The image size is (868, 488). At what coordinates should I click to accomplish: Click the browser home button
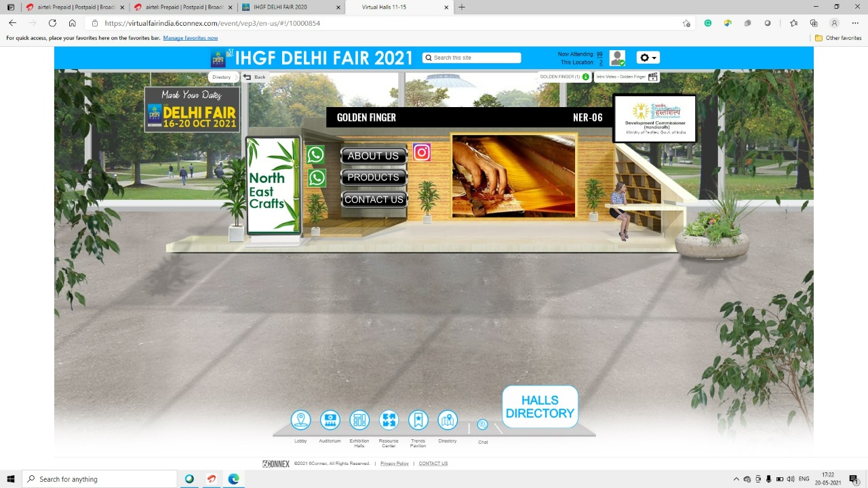click(73, 23)
